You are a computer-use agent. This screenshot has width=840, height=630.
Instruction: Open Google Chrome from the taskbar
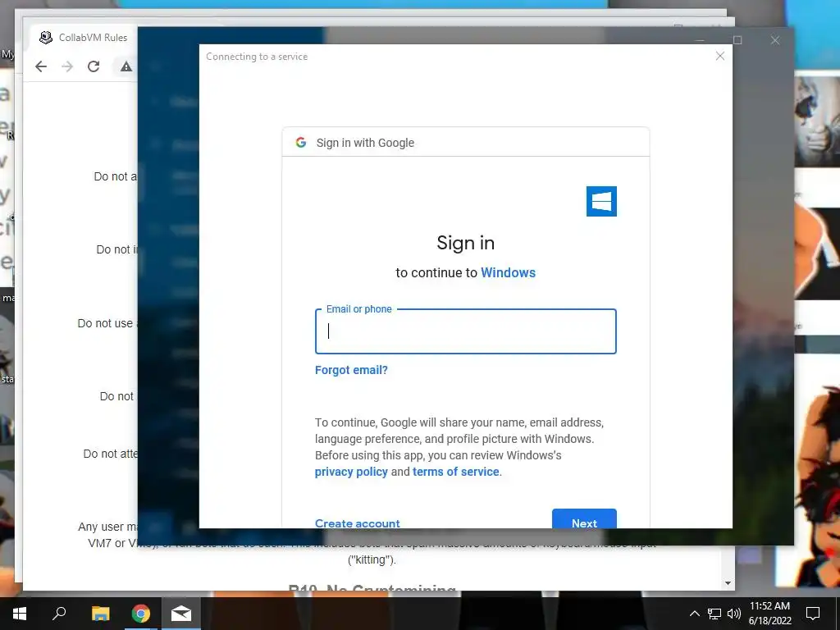click(x=141, y=614)
